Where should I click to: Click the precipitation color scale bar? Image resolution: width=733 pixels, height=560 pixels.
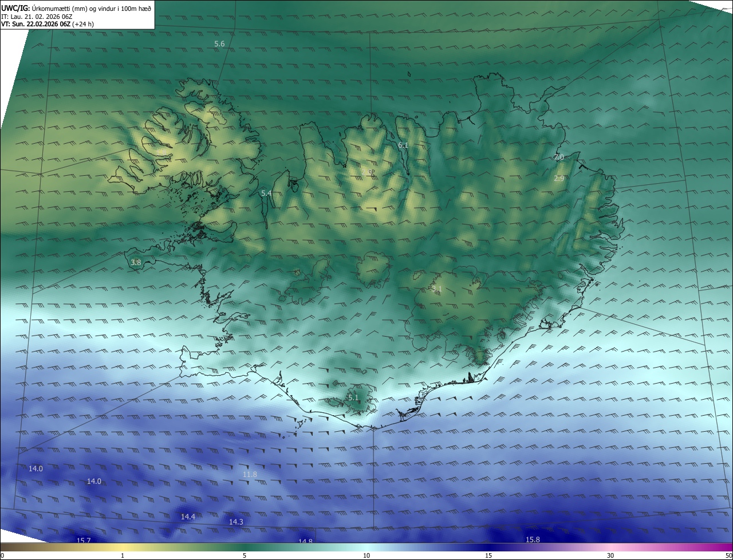coord(366,547)
